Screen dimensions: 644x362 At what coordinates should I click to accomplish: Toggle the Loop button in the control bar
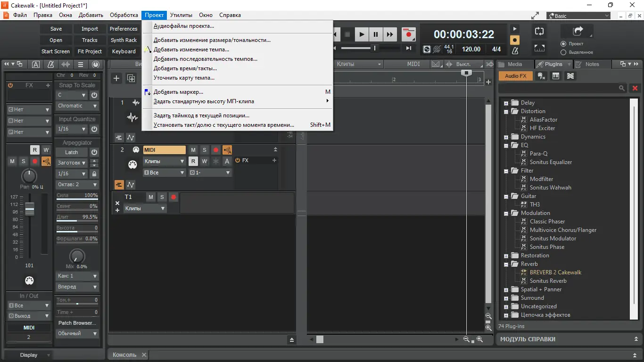pos(539,31)
